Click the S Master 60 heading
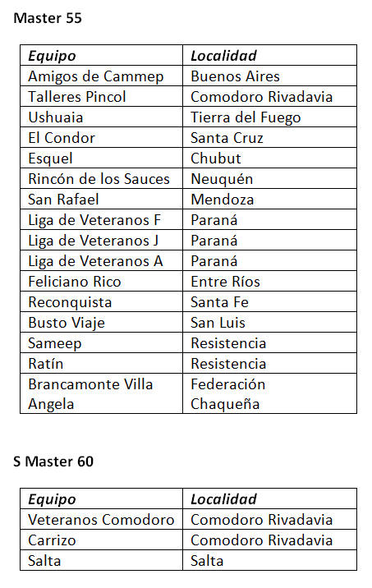The height and width of the screenshot is (588, 372). click(x=53, y=462)
